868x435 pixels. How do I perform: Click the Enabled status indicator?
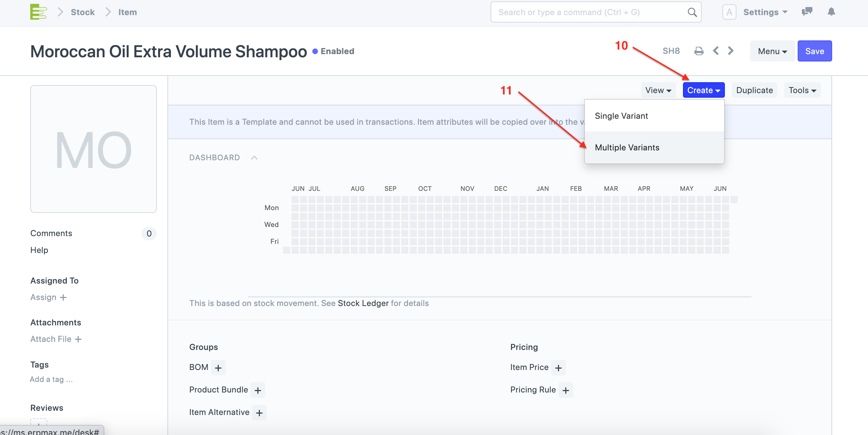(x=333, y=51)
